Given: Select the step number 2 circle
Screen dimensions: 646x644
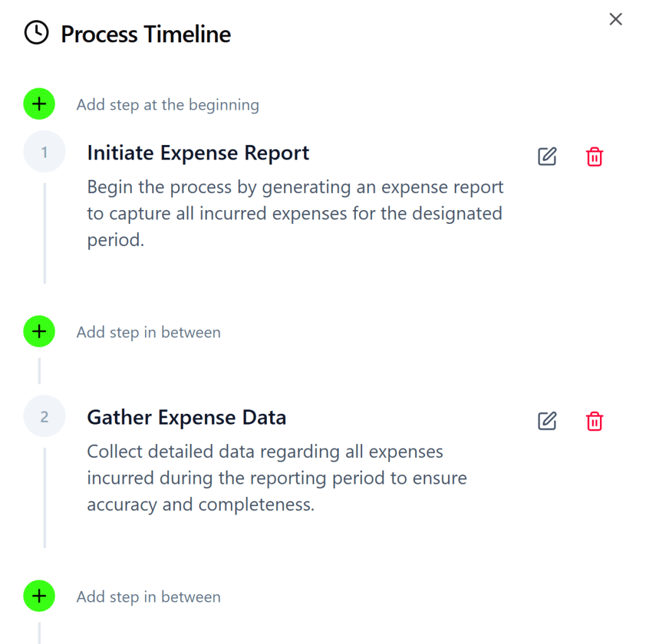Looking at the screenshot, I should point(44,417).
